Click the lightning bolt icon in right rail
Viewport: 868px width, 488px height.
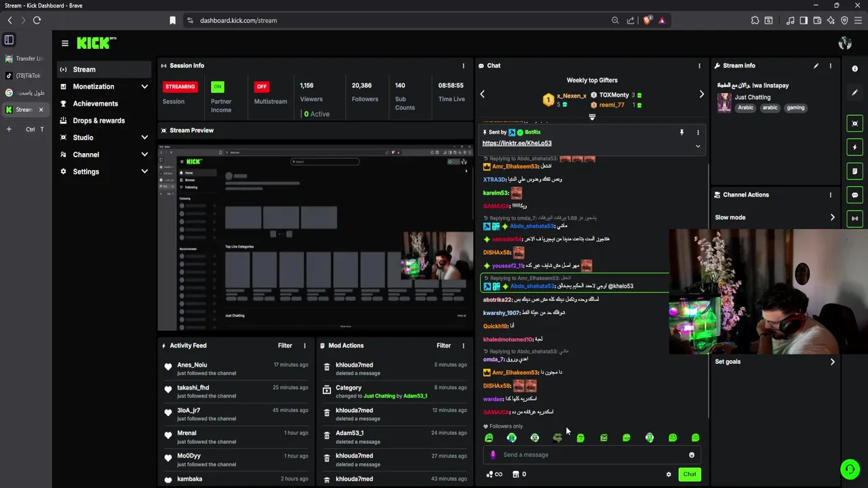click(x=854, y=147)
